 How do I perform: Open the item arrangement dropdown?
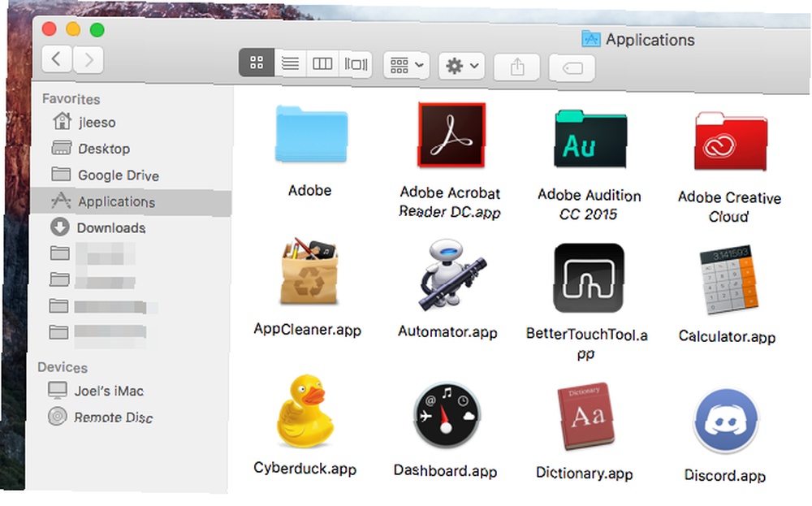(406, 65)
